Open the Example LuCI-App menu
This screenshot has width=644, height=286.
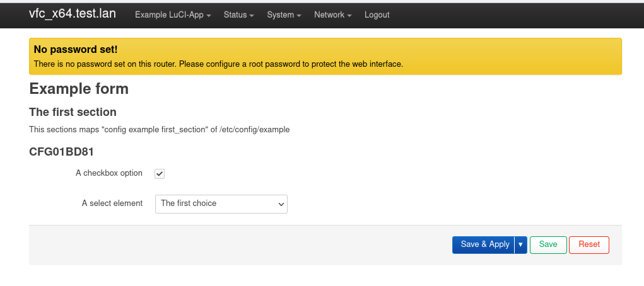pyautogui.click(x=173, y=14)
